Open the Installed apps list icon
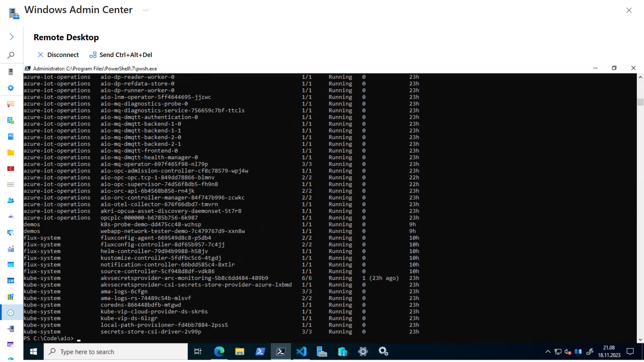This screenshot has height=362, width=644. tap(11, 185)
